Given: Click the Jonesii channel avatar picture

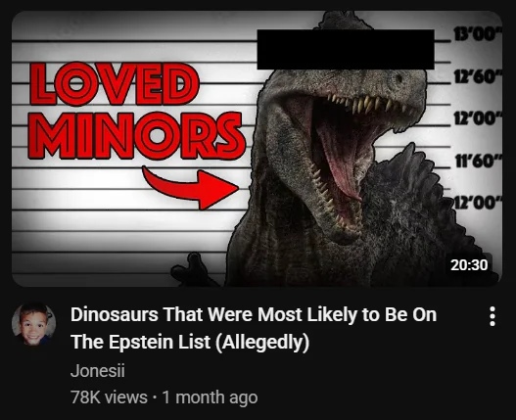Looking at the screenshot, I should click(x=33, y=325).
